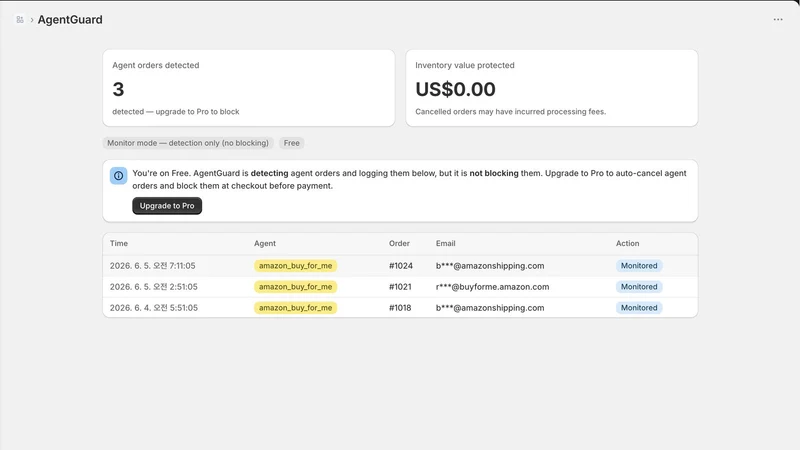
Task: Click the 'detected — upgrade to Pro to block' text
Action: (176, 112)
